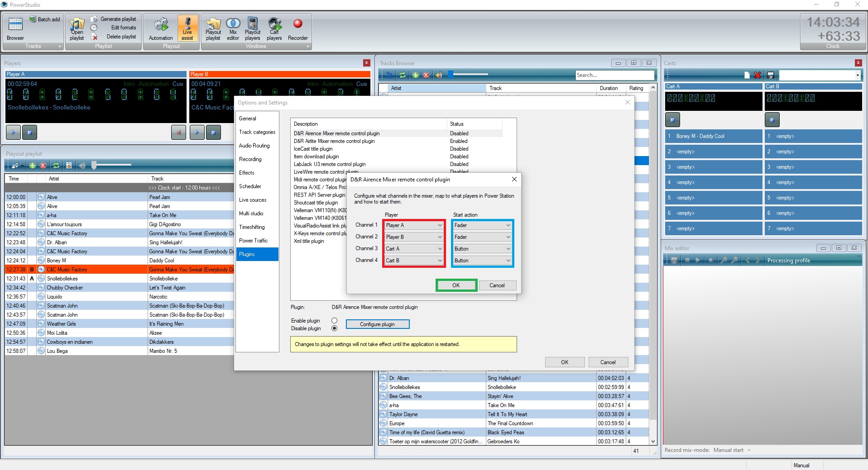The image size is (868, 470).
Task: Toggle the Live assist mode icon
Action: (187, 28)
